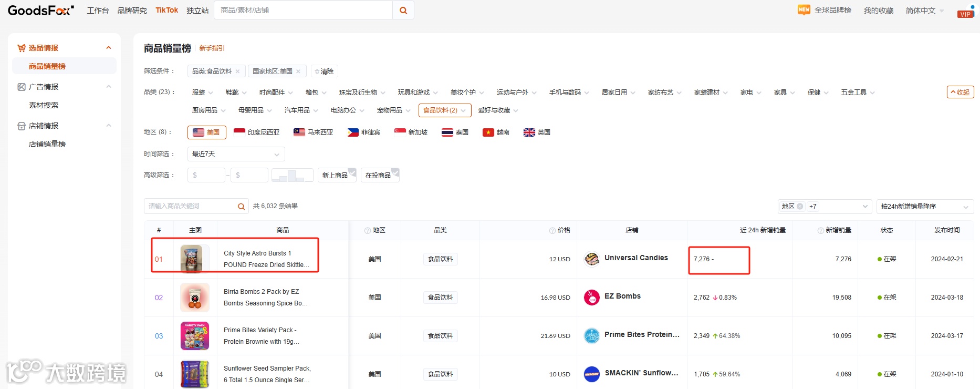Open Prime Bites Variety Pack product image
The image size is (980, 389).
(x=194, y=335)
